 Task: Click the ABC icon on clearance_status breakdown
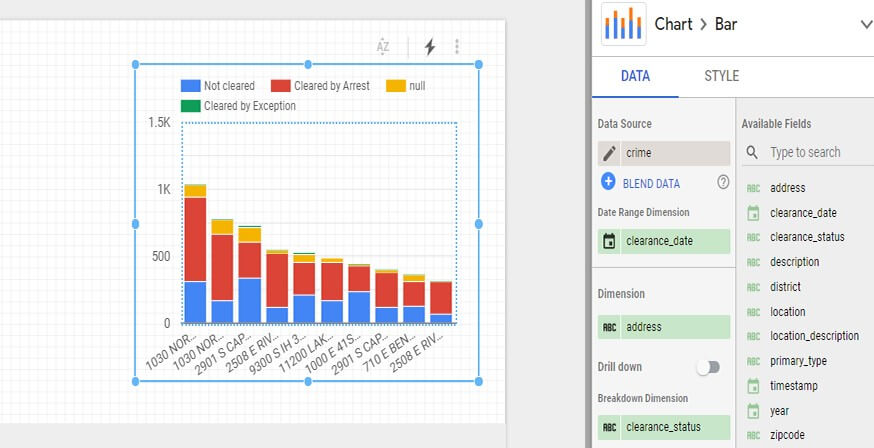[610, 427]
